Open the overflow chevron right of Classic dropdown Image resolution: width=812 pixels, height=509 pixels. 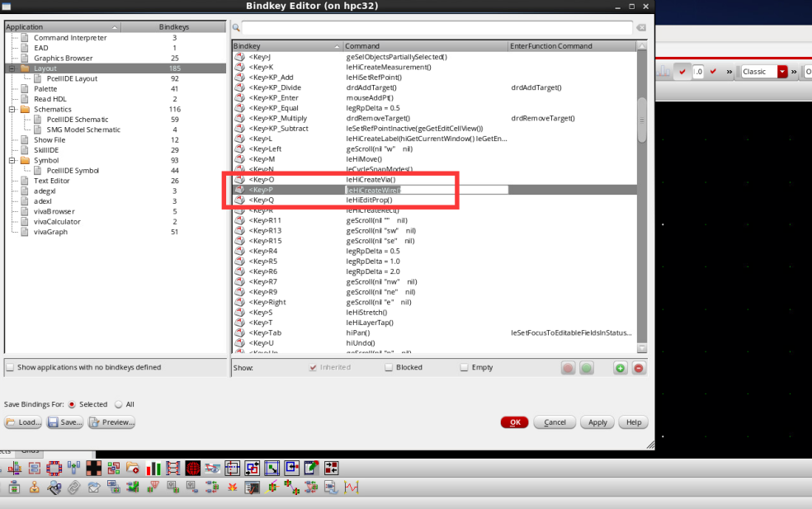(794, 72)
